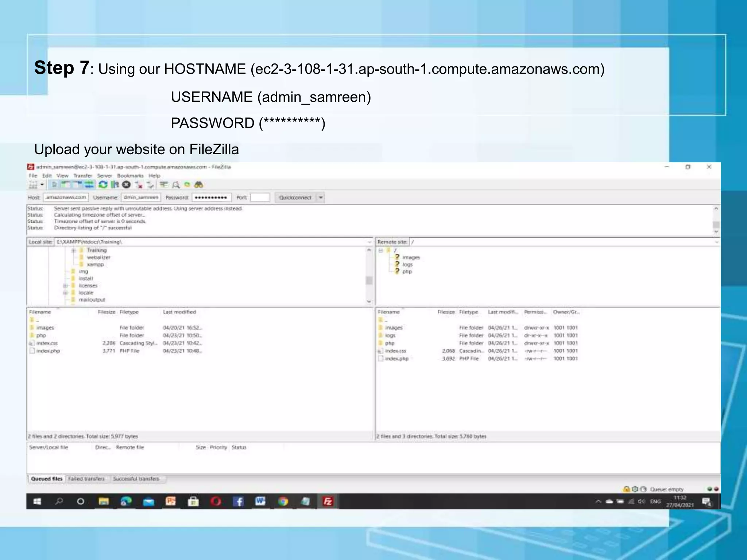
Task: Click the Port input field
Action: [260, 198]
